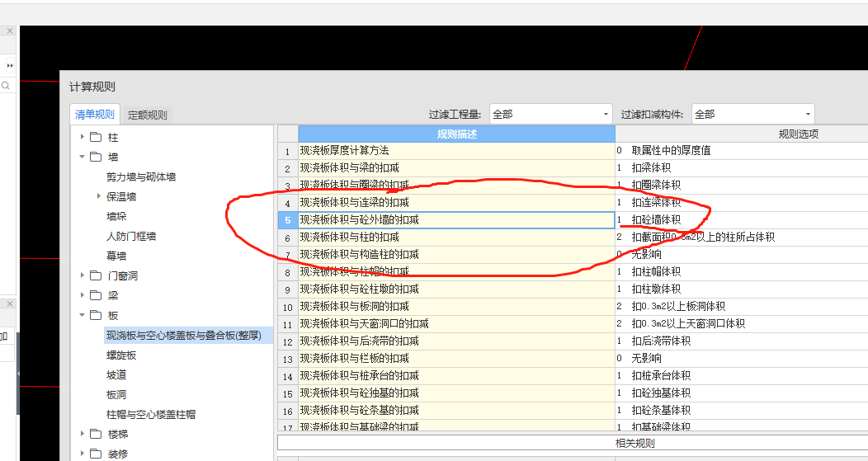The width and height of the screenshot is (868, 461).
Task: Select 人防门框墙 in the tree
Action: 131,237
